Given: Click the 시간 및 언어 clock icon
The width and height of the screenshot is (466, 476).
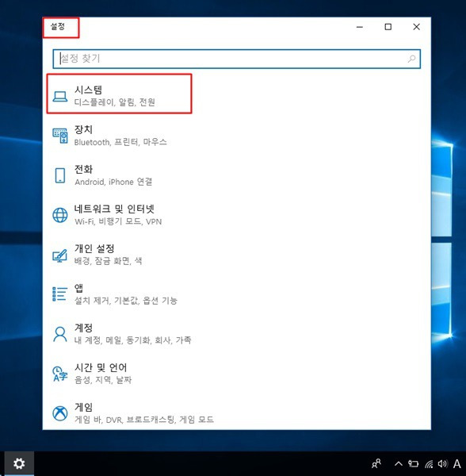Looking at the screenshot, I should coord(60,374).
